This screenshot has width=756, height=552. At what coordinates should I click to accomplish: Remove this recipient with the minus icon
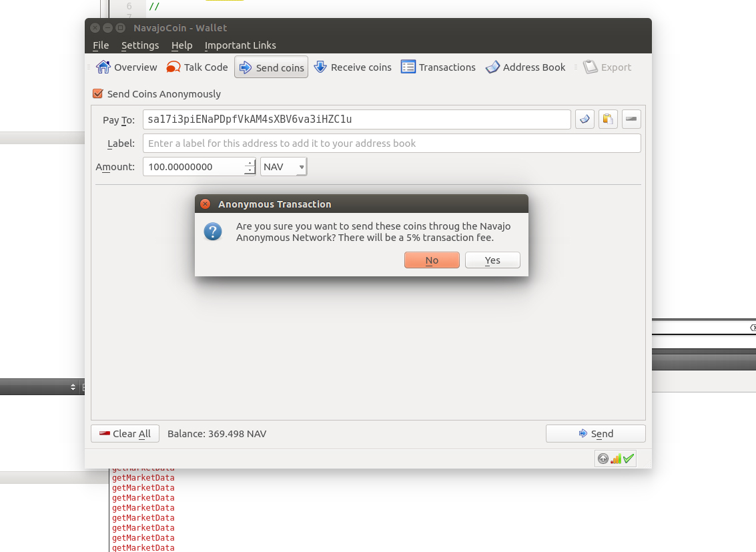click(631, 119)
